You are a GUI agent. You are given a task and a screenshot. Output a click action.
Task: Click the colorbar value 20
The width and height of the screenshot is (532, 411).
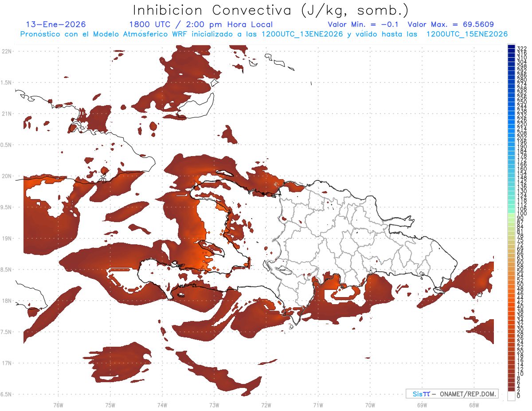[x=520, y=351]
